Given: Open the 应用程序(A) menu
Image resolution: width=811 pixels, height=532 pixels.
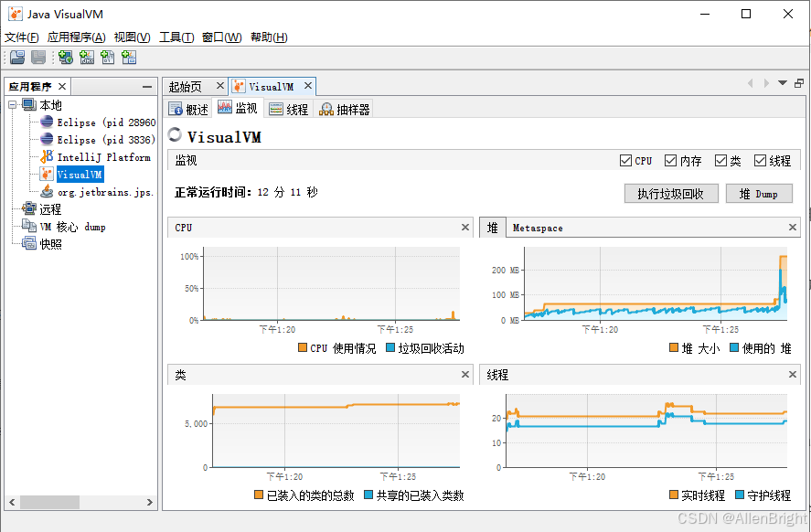Looking at the screenshot, I should point(77,37).
